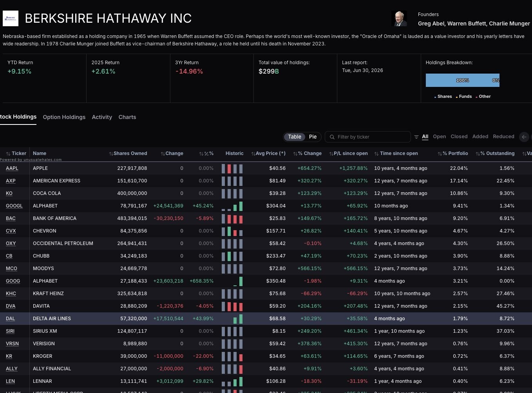Click the magnifier icon in ticker filter
Screen dimensions: 532x393
tap(332, 137)
